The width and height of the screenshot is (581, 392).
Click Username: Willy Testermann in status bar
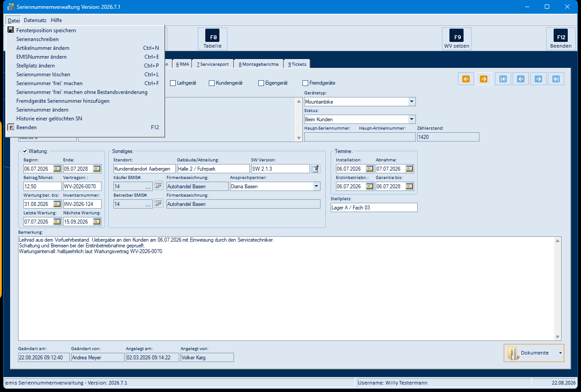coord(393,383)
